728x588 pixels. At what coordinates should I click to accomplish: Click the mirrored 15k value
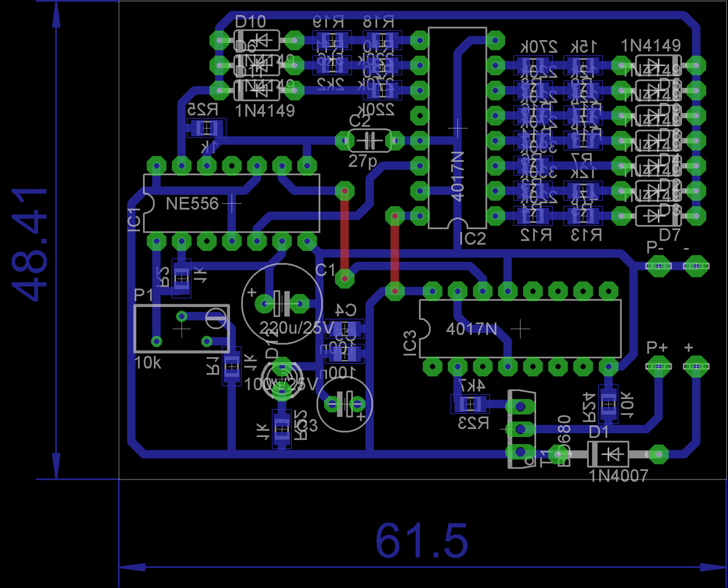coord(584,47)
